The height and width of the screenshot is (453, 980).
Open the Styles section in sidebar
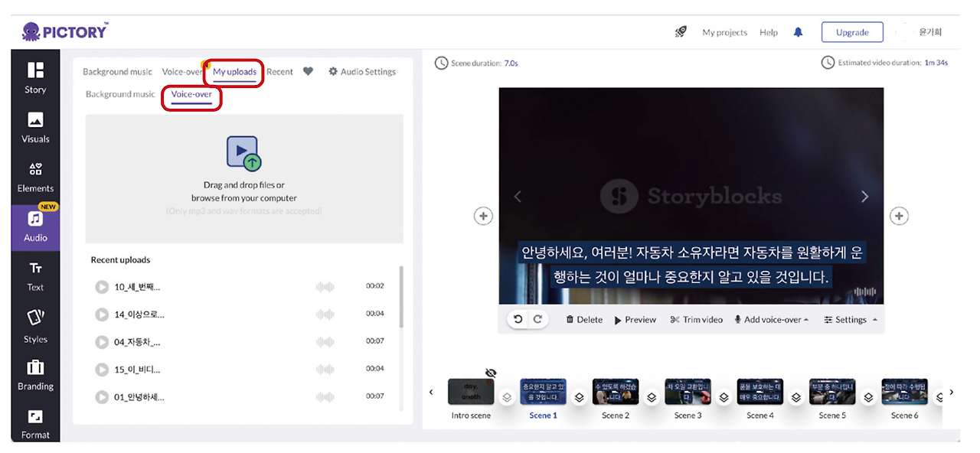point(35,326)
